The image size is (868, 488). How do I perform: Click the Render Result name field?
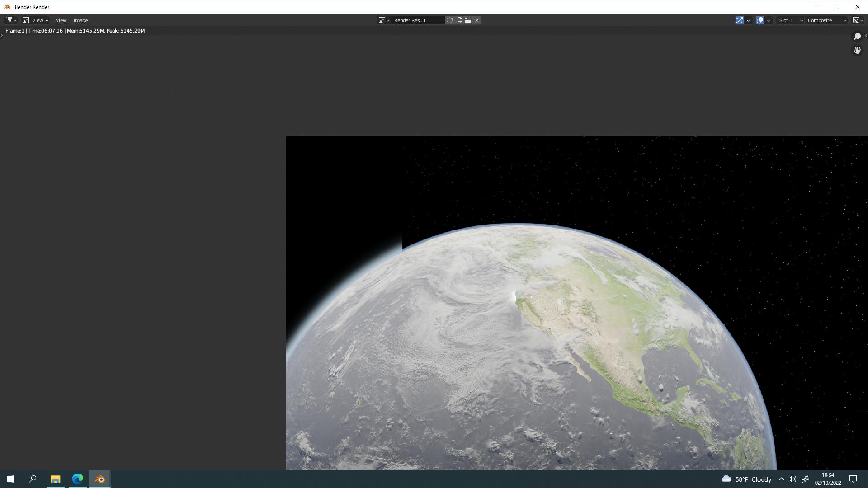(418, 20)
